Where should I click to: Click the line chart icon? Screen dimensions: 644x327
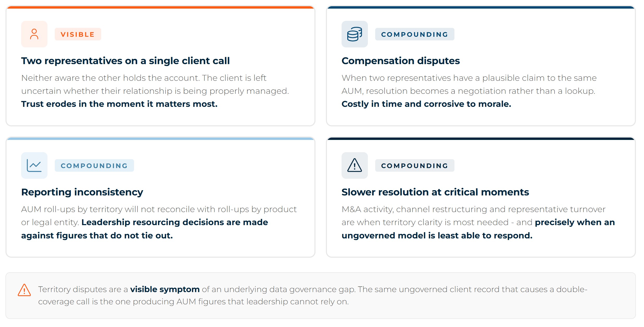(x=34, y=165)
